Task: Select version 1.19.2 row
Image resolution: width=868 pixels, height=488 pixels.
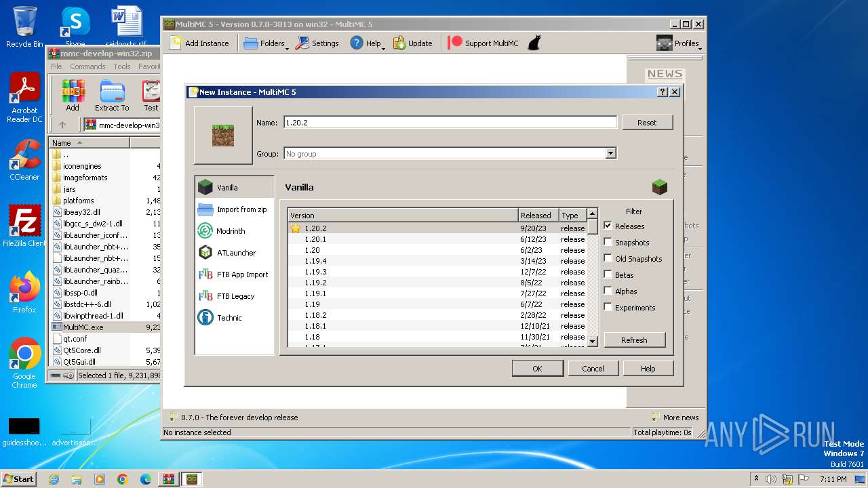Action: (437, 283)
